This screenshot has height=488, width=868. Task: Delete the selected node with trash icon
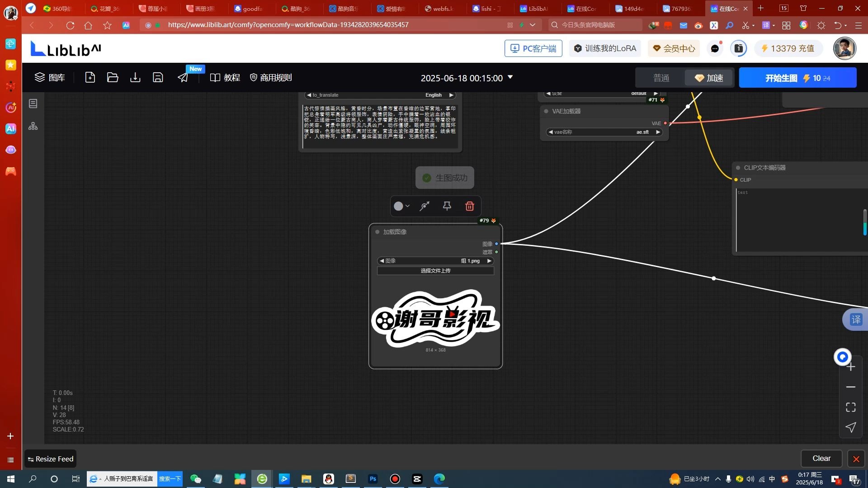coord(470,206)
